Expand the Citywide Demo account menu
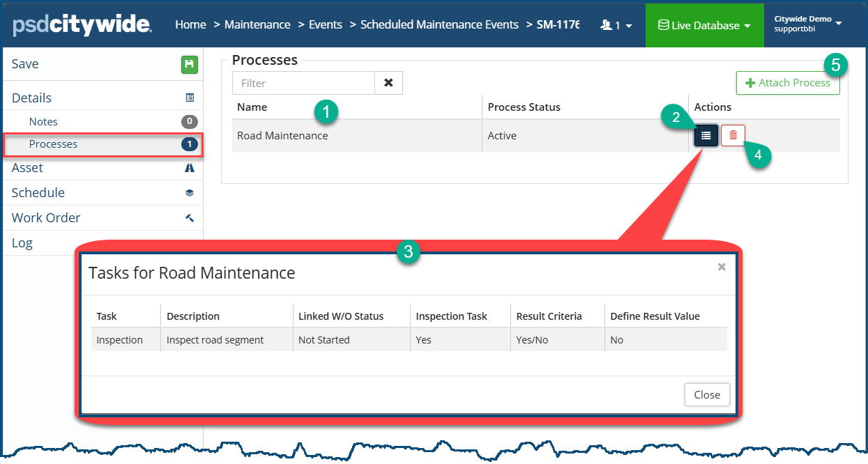The image size is (868, 464). (x=808, y=24)
